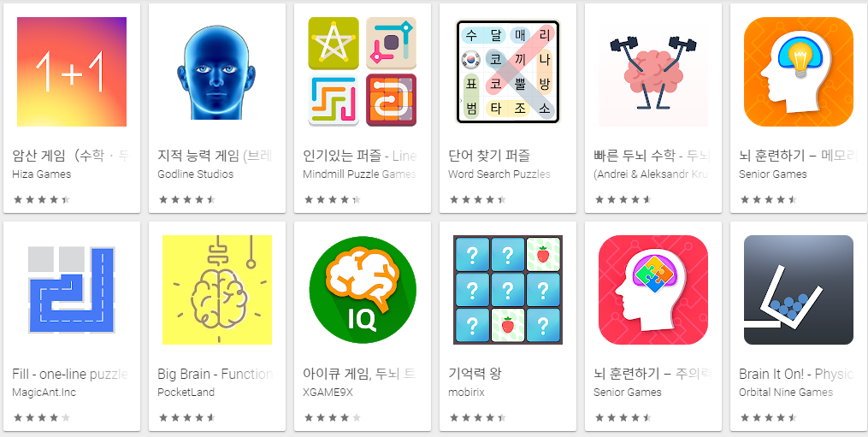This screenshot has height=437, width=868.
Task: Click the 기억력 왕 app title
Action: click(476, 375)
